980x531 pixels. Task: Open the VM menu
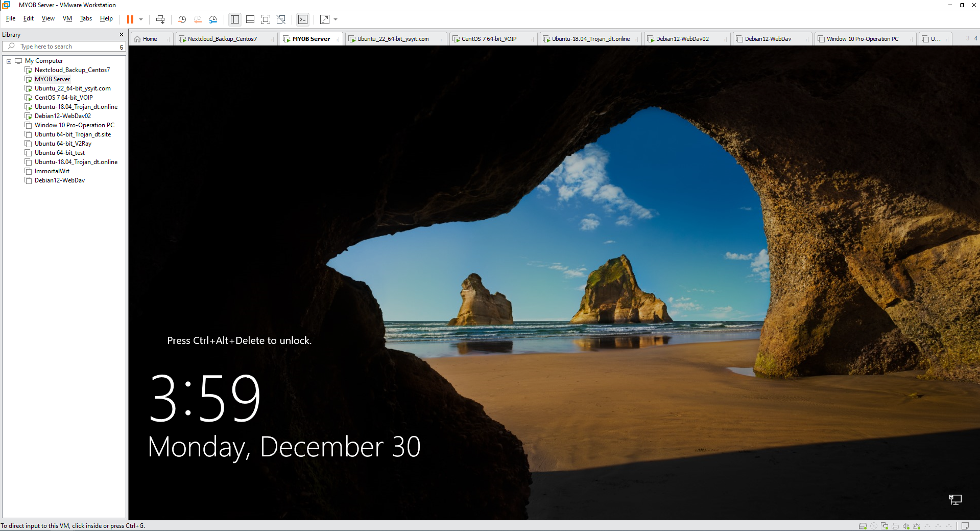(x=67, y=18)
